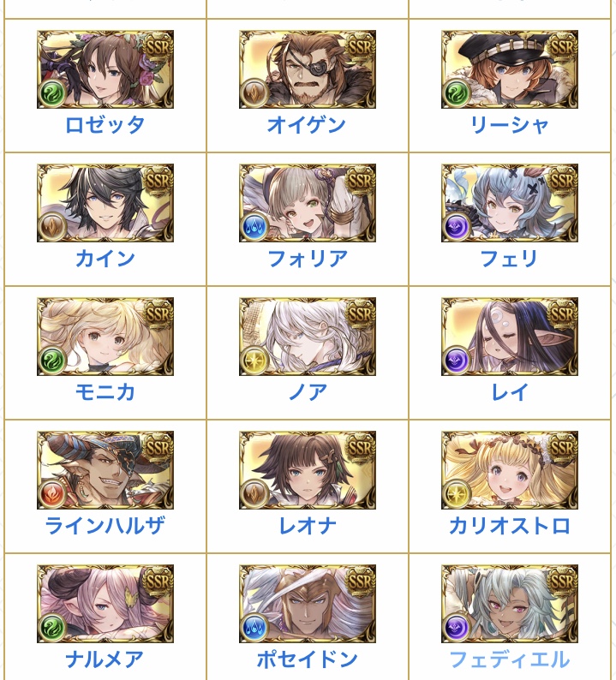Click the water element icon on Foria's portrait
This screenshot has height=680, width=616.
(x=254, y=226)
